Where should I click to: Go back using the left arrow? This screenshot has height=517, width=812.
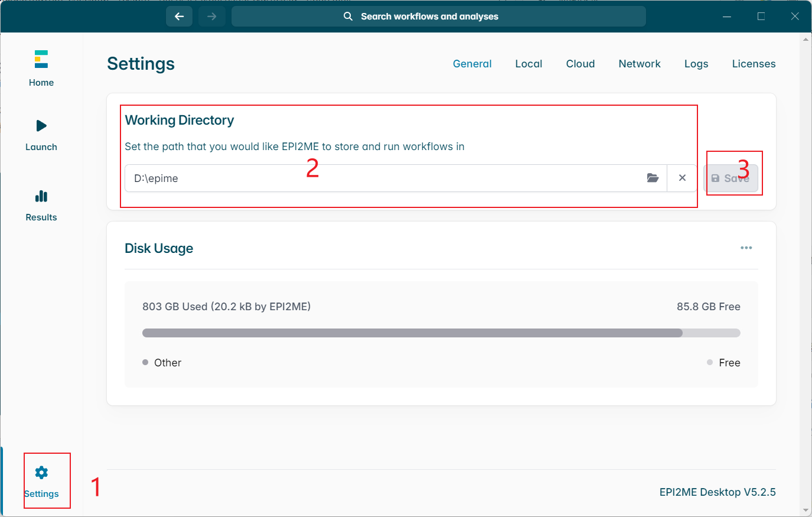coord(180,17)
